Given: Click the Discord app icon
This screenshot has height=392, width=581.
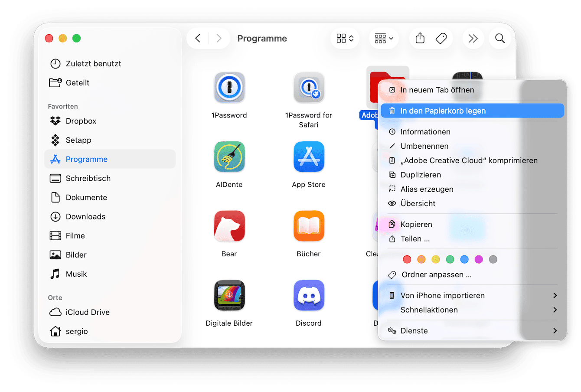Looking at the screenshot, I should tap(309, 296).
